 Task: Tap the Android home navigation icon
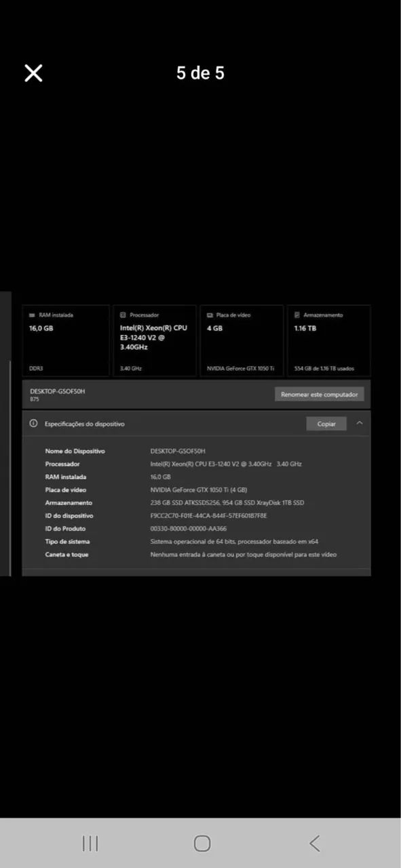202,843
